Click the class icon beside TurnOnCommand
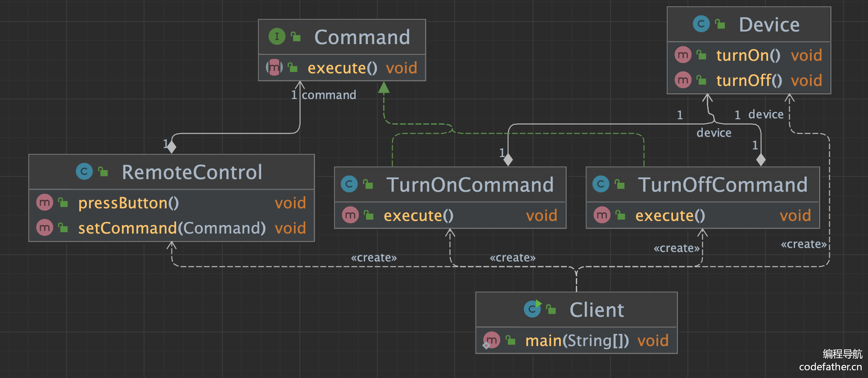This screenshot has width=868, height=378. (349, 184)
